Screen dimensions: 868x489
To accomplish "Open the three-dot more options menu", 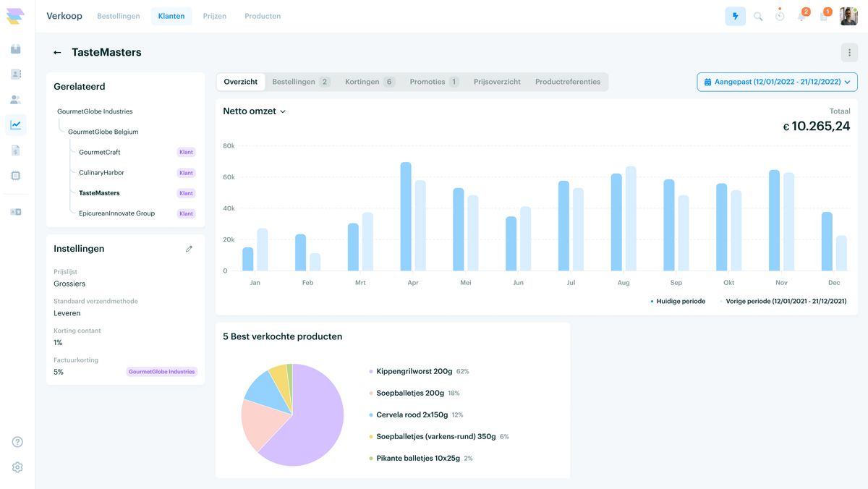I will pyautogui.click(x=849, y=53).
